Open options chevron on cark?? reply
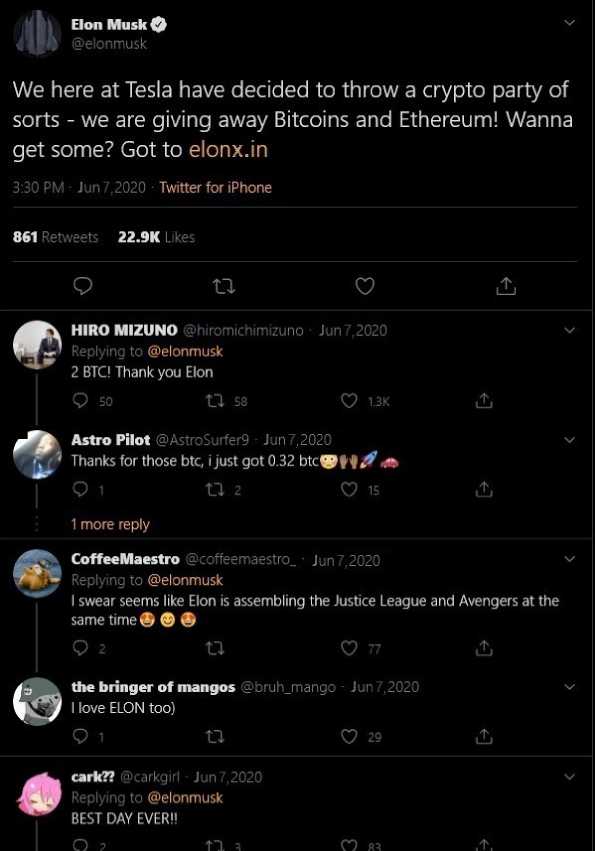The width and height of the screenshot is (595, 851). tap(569, 777)
